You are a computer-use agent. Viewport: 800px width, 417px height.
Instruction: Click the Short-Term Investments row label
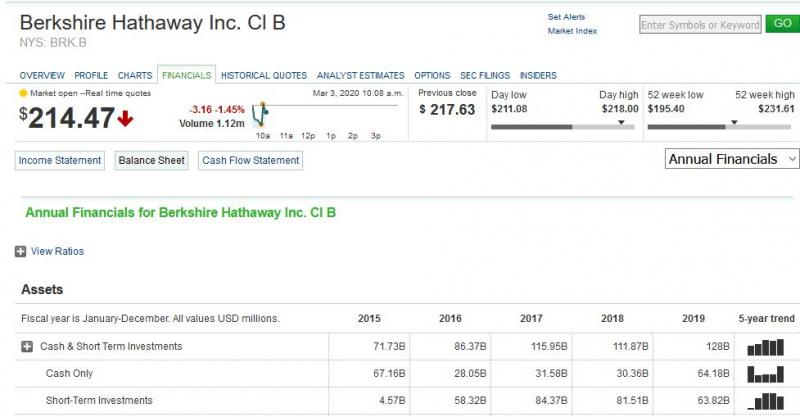pyautogui.click(x=99, y=401)
